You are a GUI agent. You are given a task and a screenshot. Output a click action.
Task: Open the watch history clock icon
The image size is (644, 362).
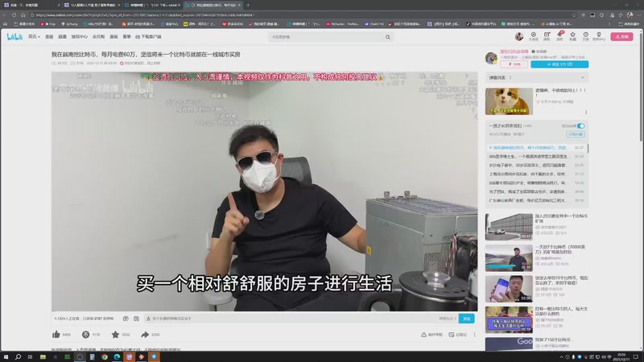click(x=586, y=36)
